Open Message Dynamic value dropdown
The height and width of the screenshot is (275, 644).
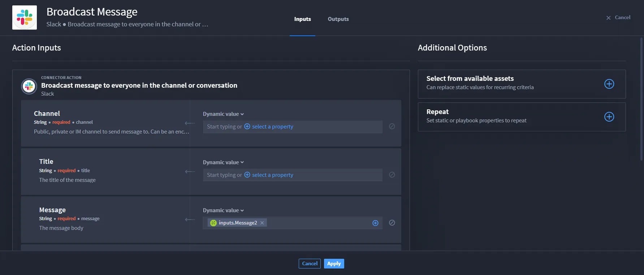(x=223, y=210)
